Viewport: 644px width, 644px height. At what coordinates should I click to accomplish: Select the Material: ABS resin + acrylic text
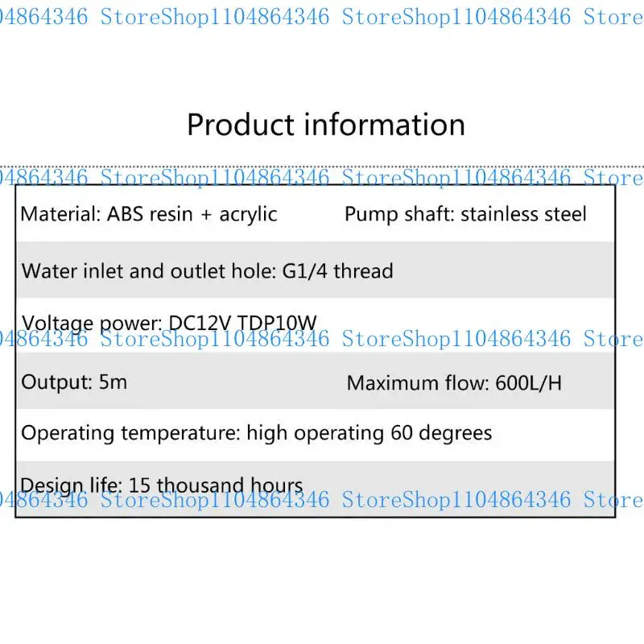click(x=149, y=214)
